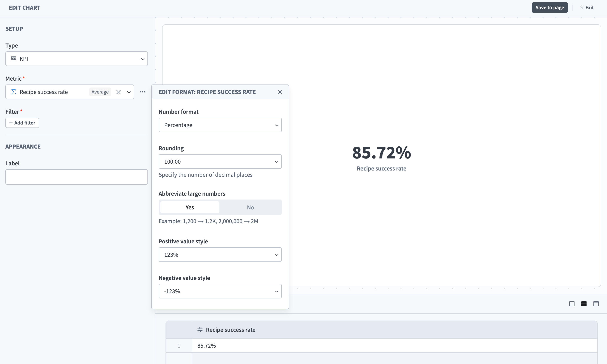
Task: Open the Number format dropdown
Action: (x=220, y=125)
